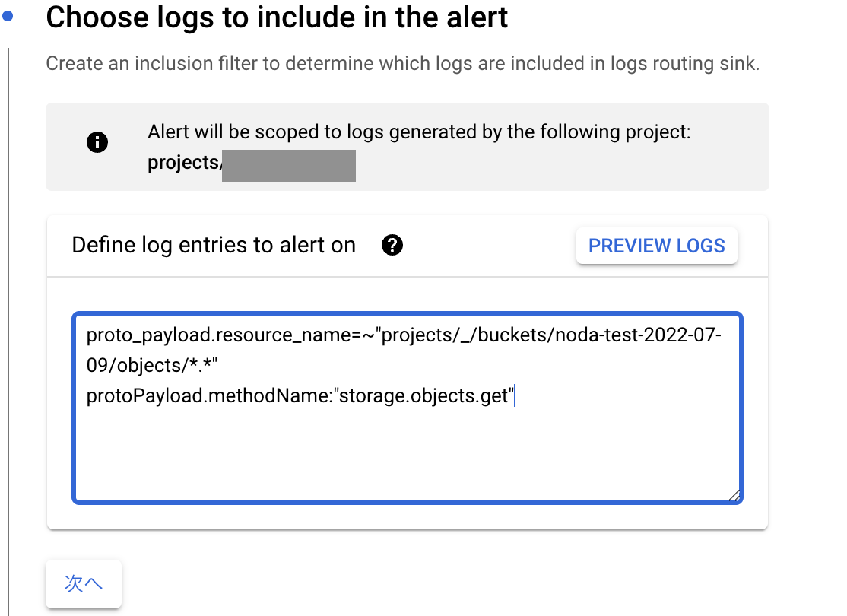Proceed with the 次へ button

84,583
